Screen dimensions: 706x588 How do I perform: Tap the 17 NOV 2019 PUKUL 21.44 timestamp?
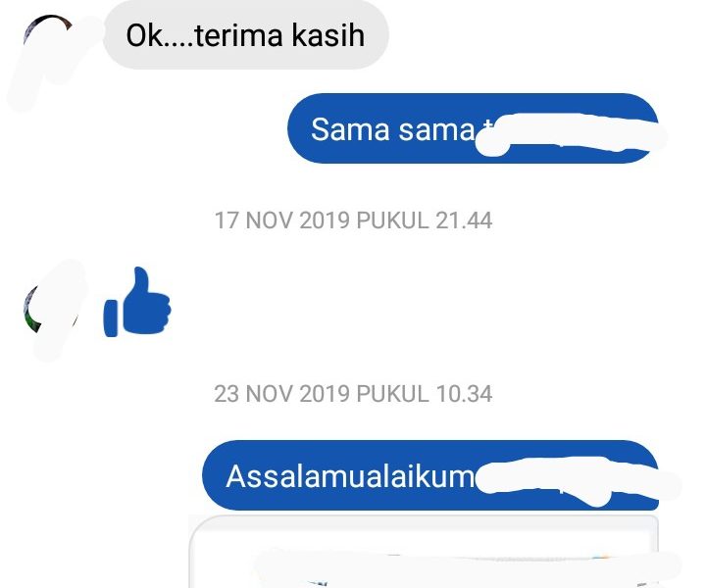[353, 220]
